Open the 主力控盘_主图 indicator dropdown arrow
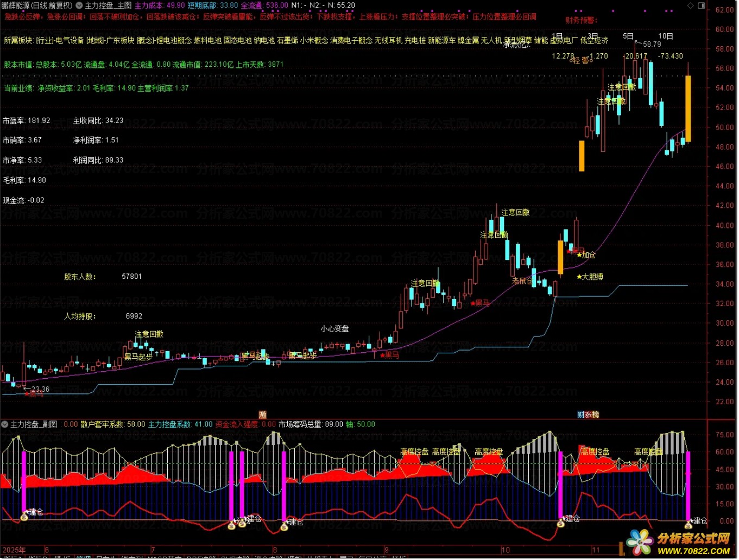Image resolution: width=739 pixels, height=560 pixels. [79, 5]
